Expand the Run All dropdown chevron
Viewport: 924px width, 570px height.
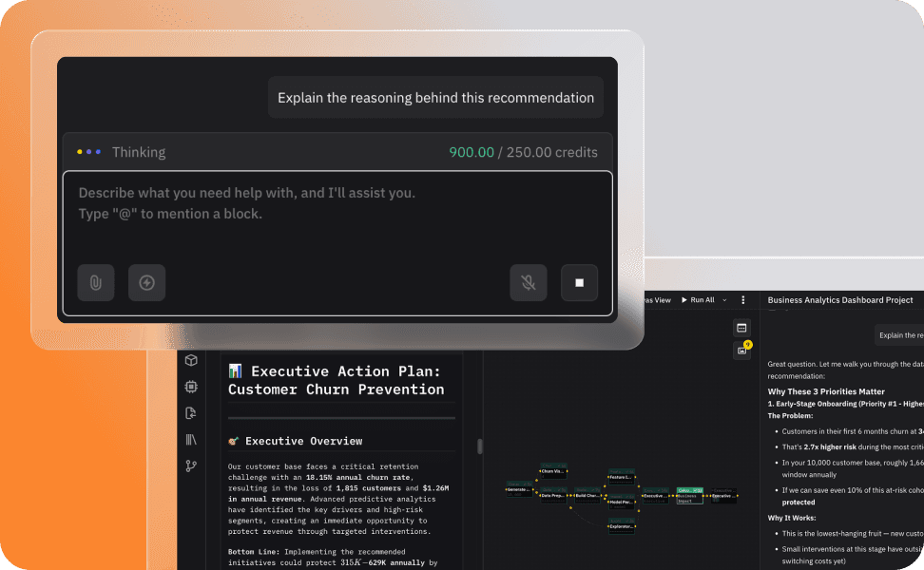(724, 300)
